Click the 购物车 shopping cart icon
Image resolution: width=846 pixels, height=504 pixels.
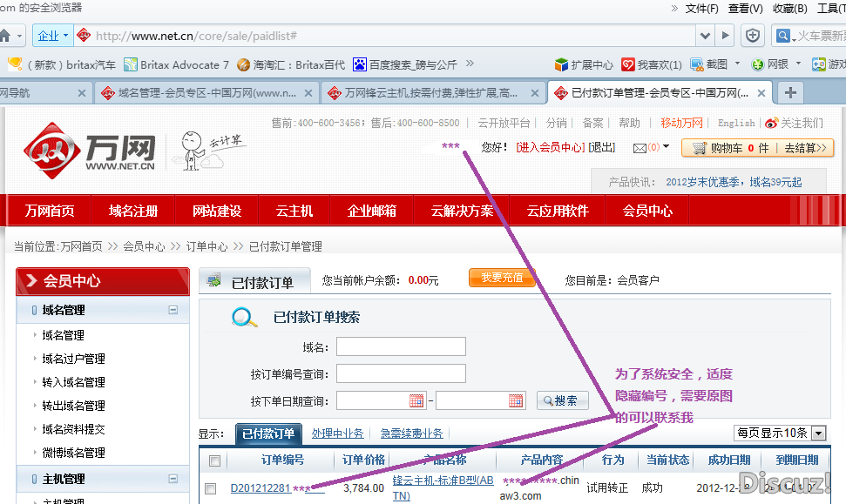pos(699,148)
